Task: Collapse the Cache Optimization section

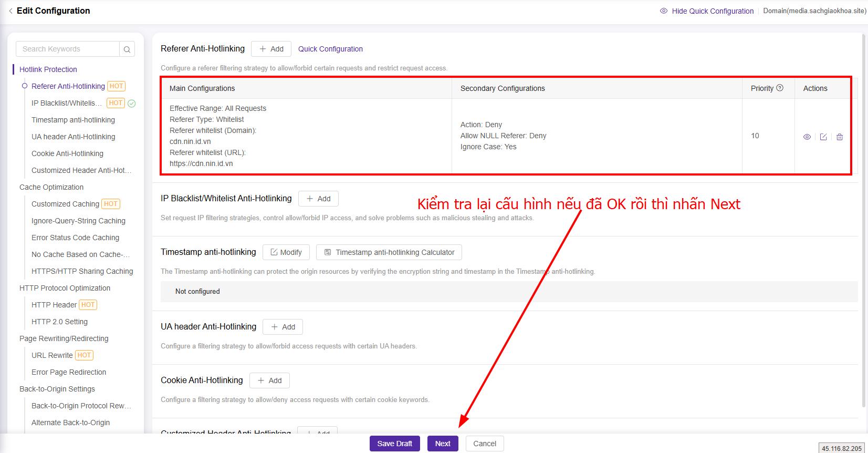Action: click(51, 187)
